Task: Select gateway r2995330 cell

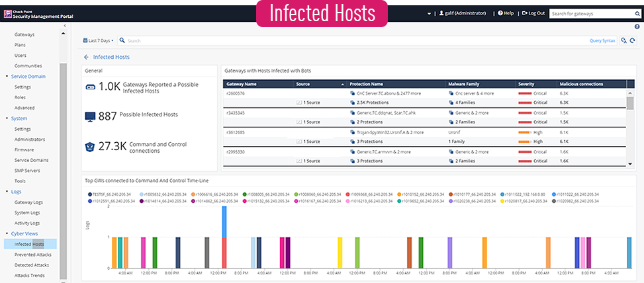Action: 236,152
